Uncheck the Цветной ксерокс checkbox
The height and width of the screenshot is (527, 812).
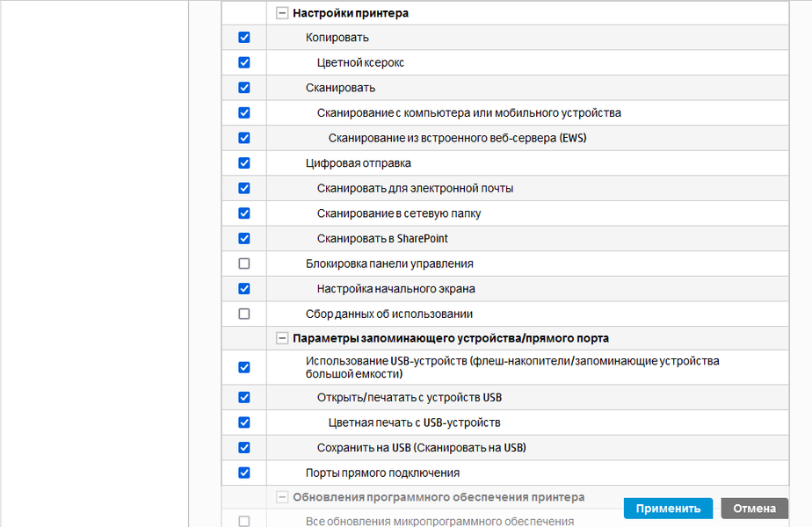(x=244, y=62)
